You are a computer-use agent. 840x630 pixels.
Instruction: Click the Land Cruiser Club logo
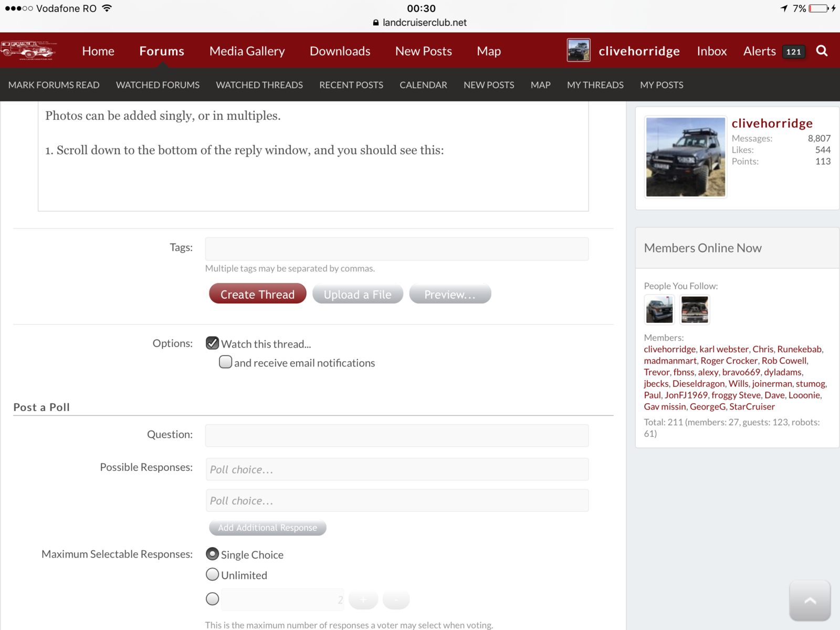tap(29, 50)
